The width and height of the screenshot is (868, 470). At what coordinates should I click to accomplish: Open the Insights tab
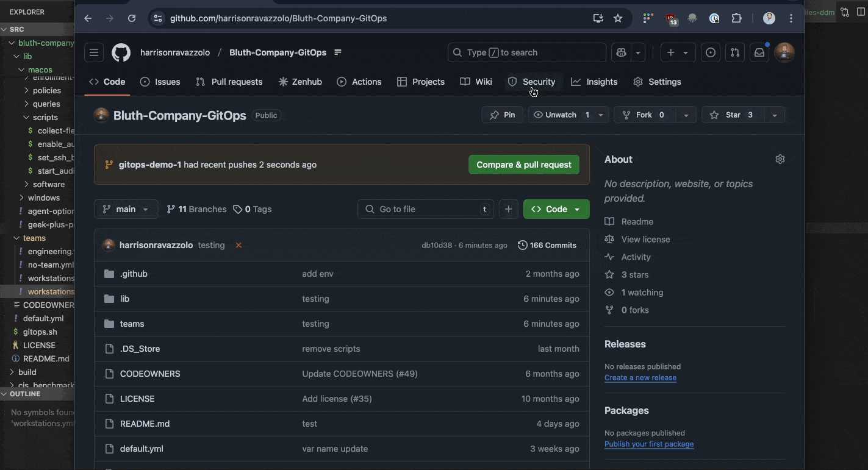594,82
